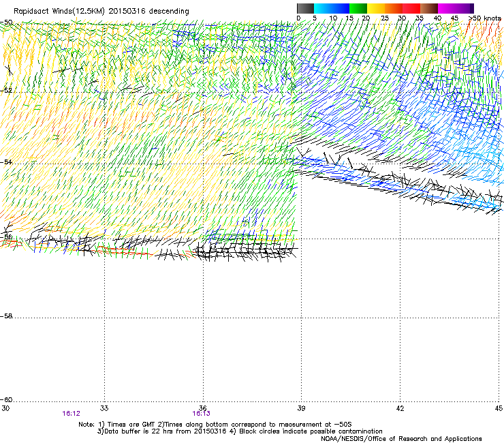This screenshot has width=504, height=443.
Task: Click longitude label 33 on bottom axis
Action: pos(104,408)
